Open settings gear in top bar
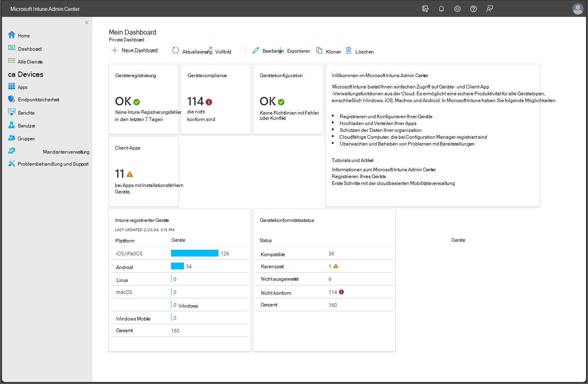 click(x=457, y=9)
